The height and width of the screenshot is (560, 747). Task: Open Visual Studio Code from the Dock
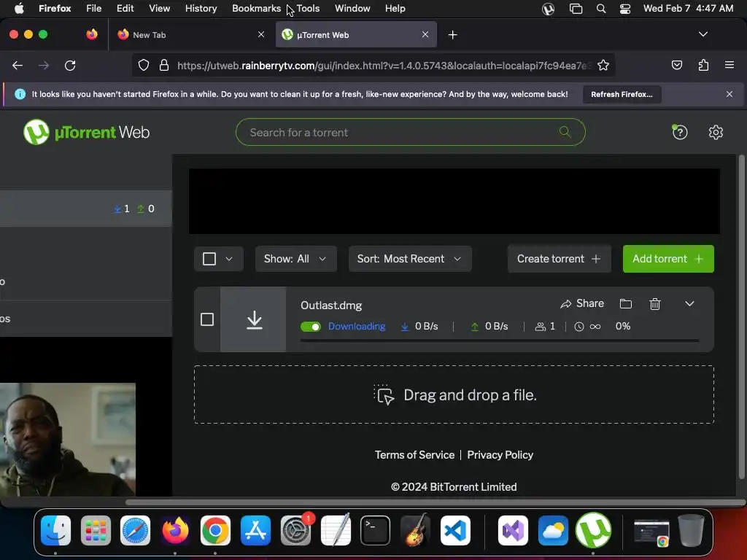point(455,530)
